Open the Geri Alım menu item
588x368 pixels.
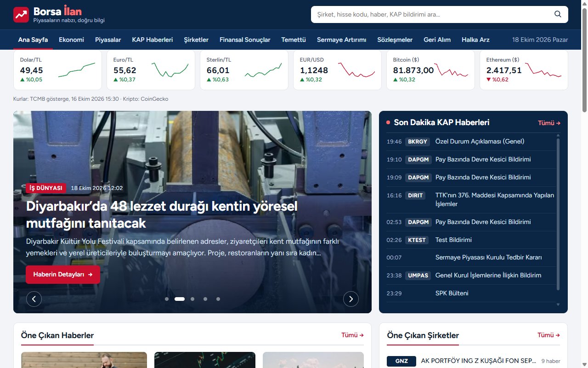point(437,40)
